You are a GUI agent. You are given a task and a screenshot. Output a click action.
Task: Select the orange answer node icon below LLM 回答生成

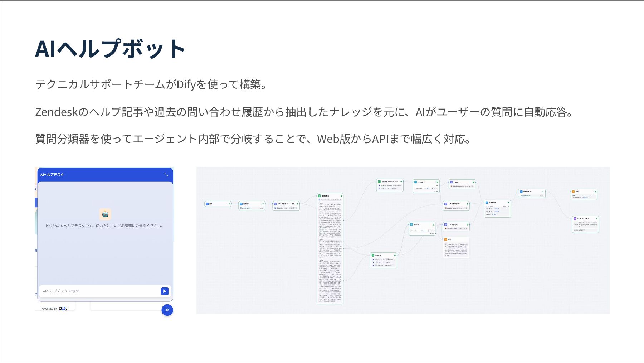[x=445, y=239]
